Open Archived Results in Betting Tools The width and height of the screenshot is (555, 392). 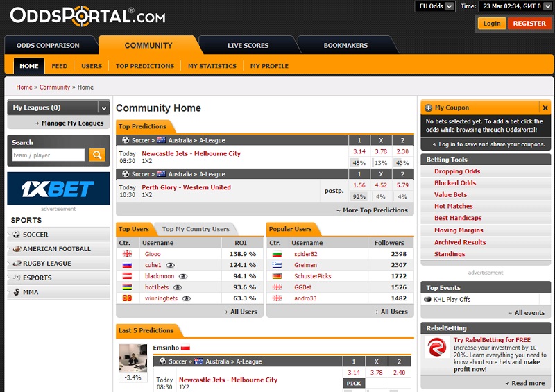point(460,242)
